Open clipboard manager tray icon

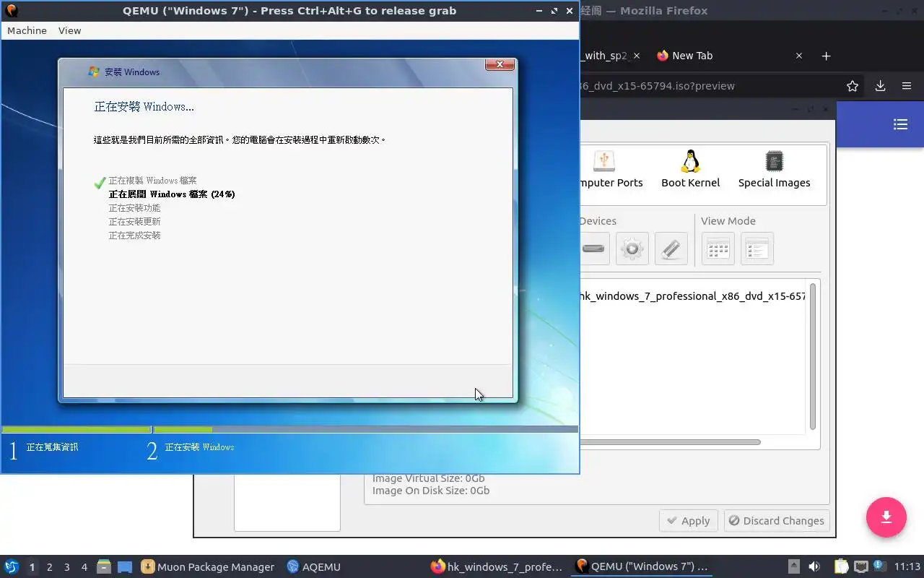click(x=841, y=566)
